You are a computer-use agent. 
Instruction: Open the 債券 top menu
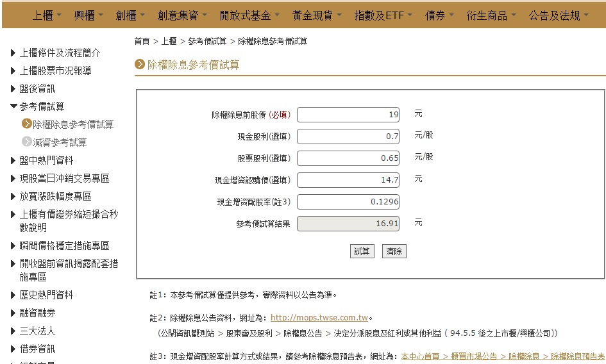pyautogui.click(x=439, y=15)
